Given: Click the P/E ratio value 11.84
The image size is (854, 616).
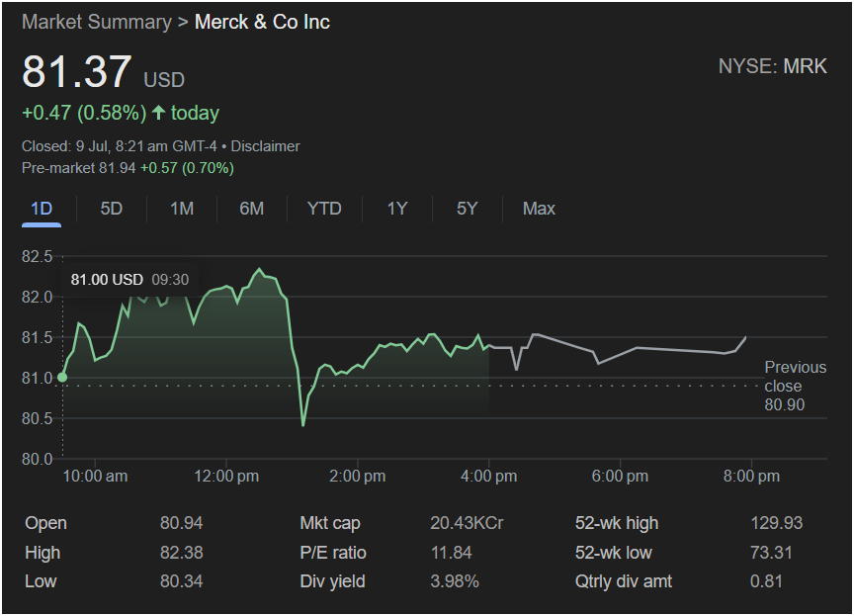Looking at the screenshot, I should [x=451, y=553].
